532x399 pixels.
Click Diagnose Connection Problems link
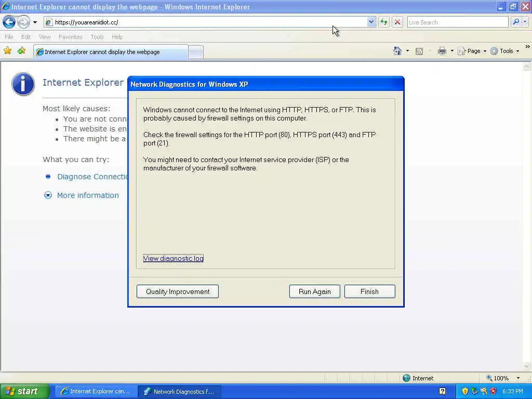[92, 177]
